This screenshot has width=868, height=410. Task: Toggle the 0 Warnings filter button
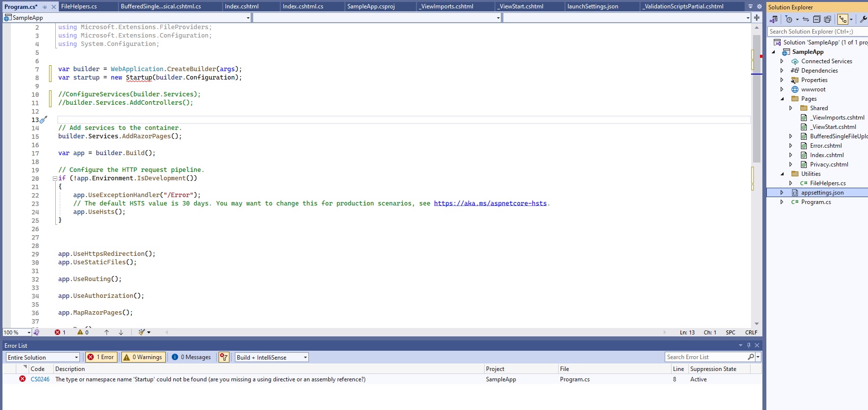point(143,357)
